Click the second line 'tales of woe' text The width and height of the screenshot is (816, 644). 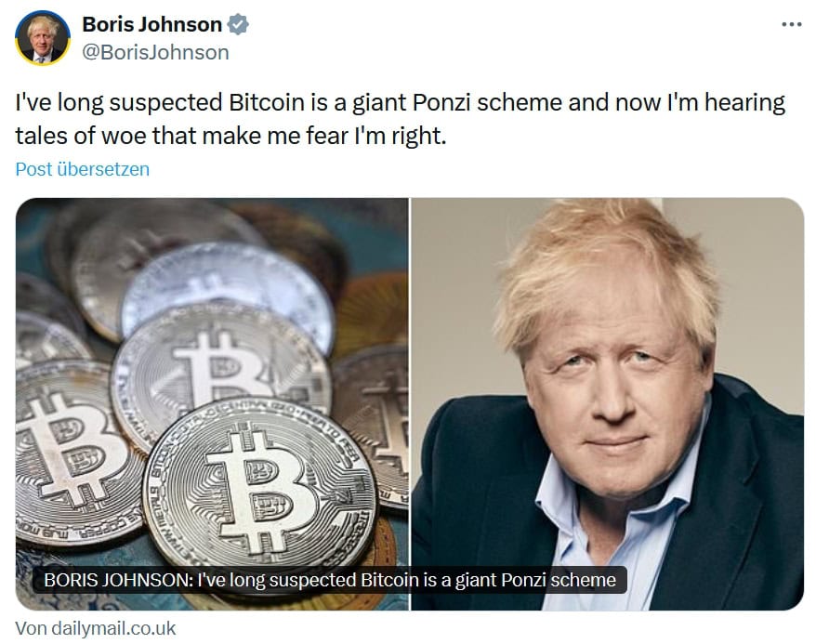(x=230, y=136)
